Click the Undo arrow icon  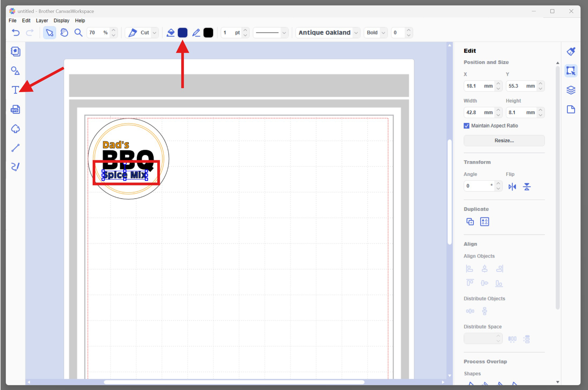point(16,33)
